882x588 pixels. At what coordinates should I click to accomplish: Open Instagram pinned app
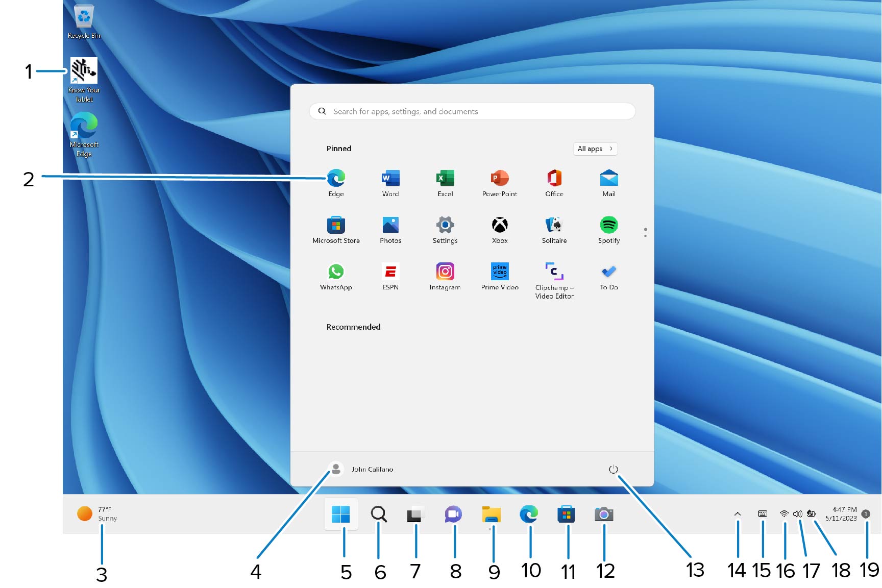(x=445, y=277)
